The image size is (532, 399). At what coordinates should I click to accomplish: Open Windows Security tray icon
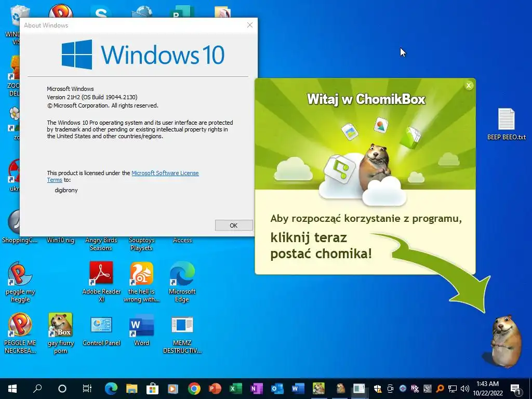click(378, 389)
